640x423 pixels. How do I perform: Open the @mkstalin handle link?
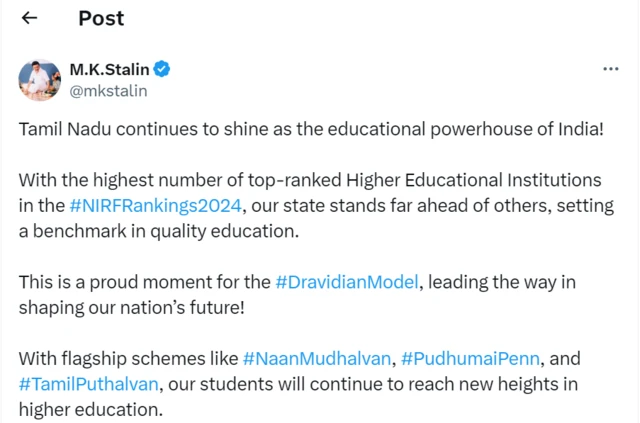click(x=108, y=91)
